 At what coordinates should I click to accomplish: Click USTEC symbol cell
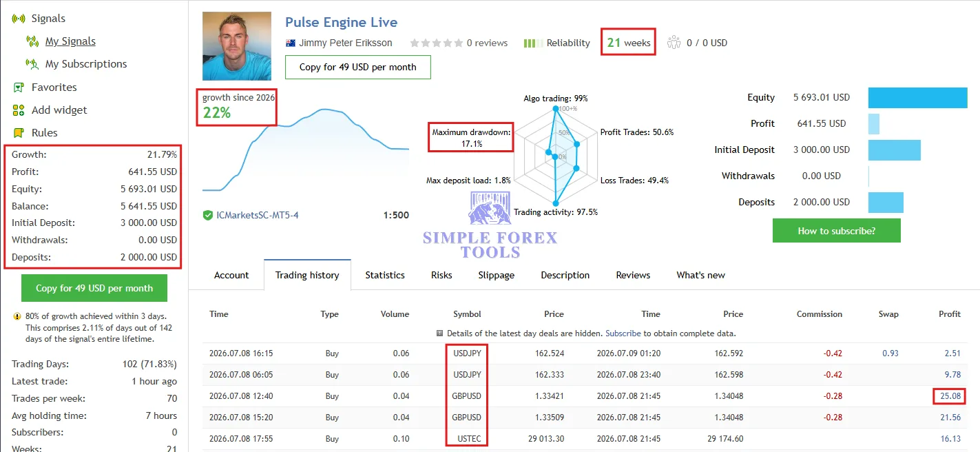coord(469,439)
